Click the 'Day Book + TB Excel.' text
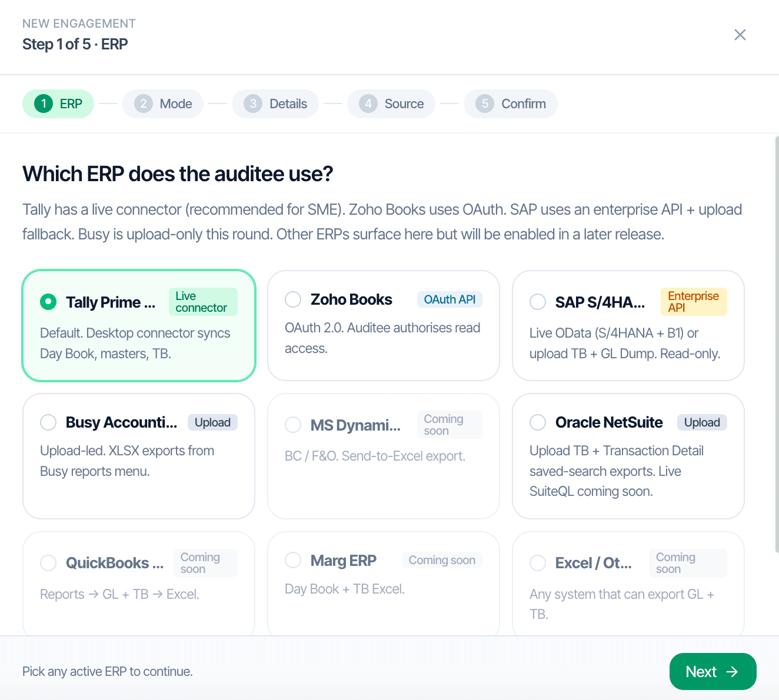 point(345,589)
